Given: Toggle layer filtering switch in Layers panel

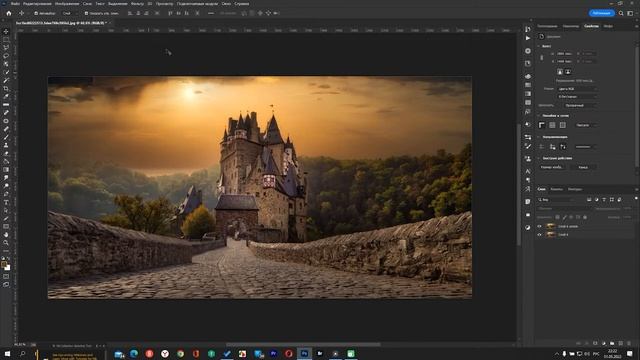Looking at the screenshot, I should [636, 199].
